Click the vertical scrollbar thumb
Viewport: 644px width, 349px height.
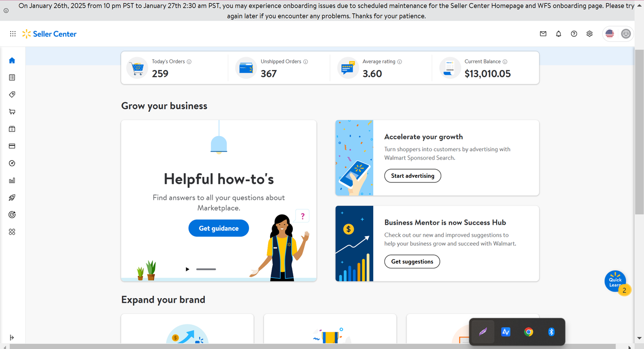(639, 132)
